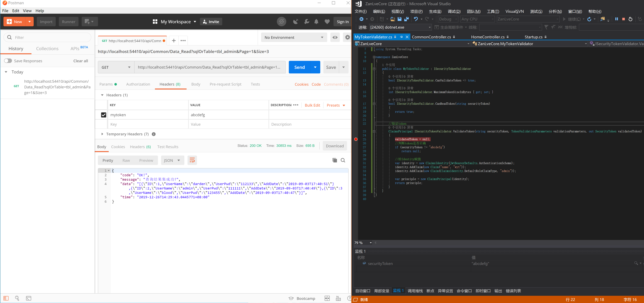The height and width of the screenshot is (303, 644).
Task: Click the abcdefg header value cell
Action: coord(228,115)
